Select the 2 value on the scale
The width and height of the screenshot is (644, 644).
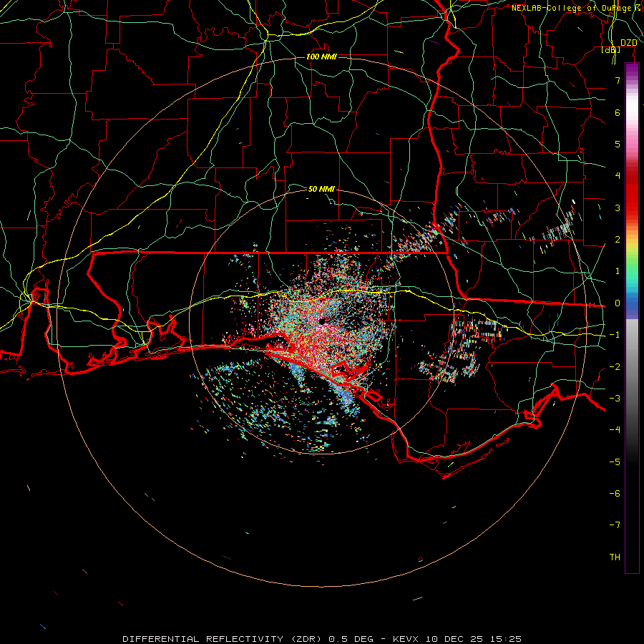618,240
